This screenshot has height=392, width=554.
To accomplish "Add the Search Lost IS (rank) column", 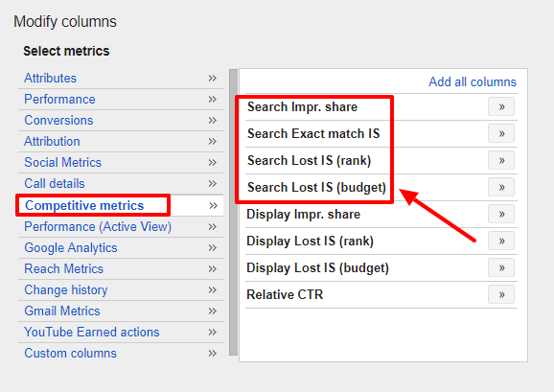I will pyautogui.click(x=501, y=160).
